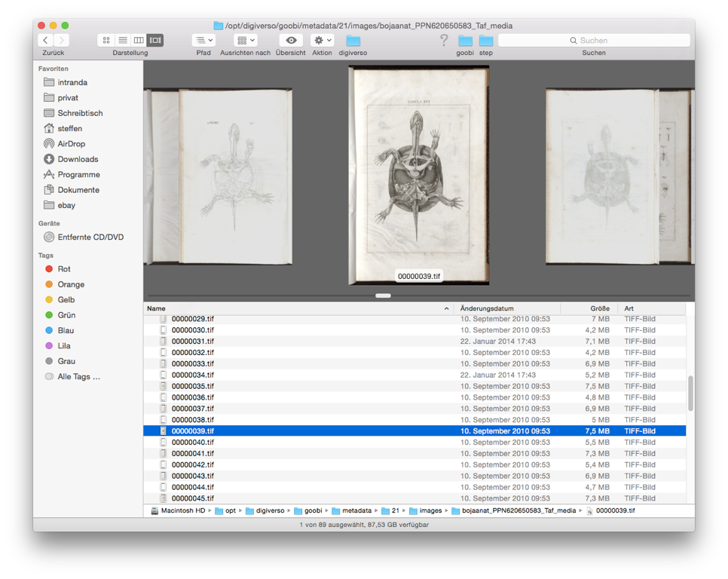Open the digiverso toolbar folder
Screen dimensions: 728x579
pos(353,41)
